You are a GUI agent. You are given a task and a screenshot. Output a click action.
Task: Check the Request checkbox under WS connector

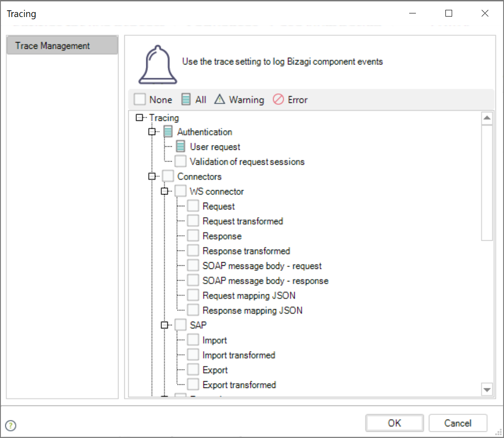(193, 205)
